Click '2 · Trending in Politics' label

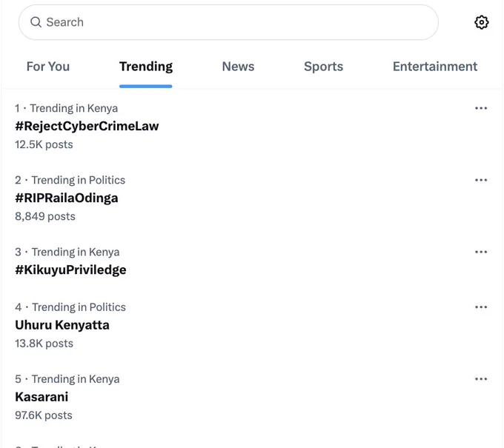[70, 181]
